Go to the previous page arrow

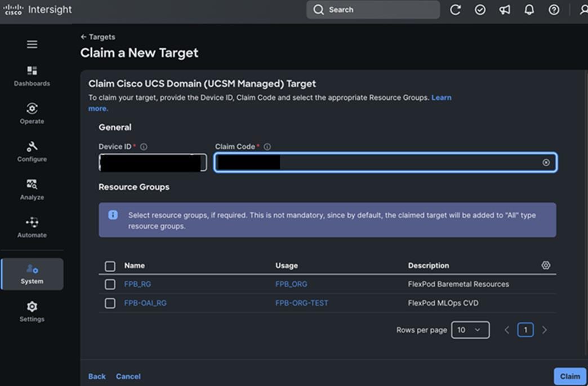click(507, 330)
